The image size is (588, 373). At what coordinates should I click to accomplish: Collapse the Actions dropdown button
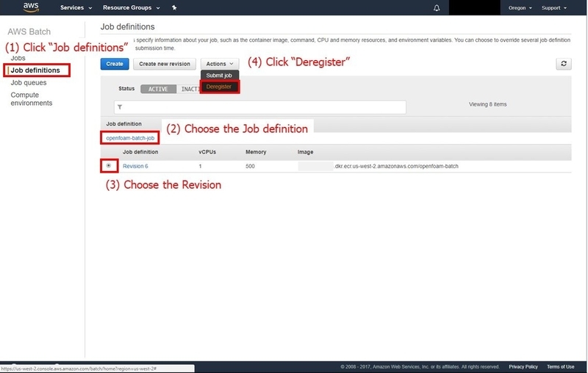pos(220,64)
